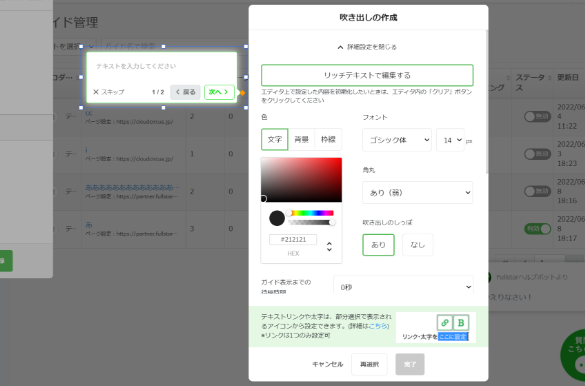Click the #212121 hex input field
The height and width of the screenshot is (386, 585).
tap(293, 239)
